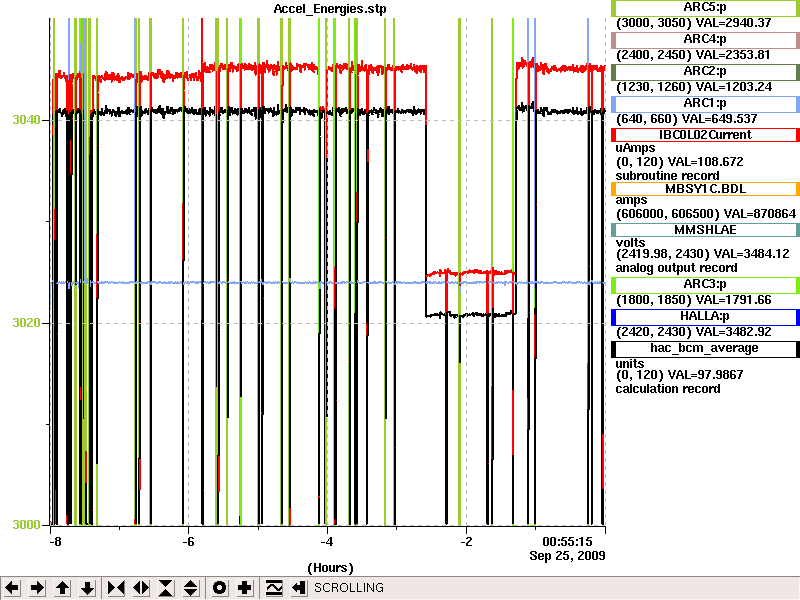Select the IBC0L02Current curve legend entry
This screenshot has width=800, height=600.
[x=705, y=135]
